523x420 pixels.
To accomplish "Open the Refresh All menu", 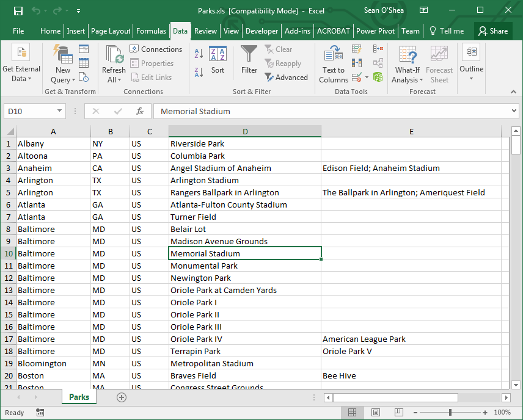I will tap(114, 65).
